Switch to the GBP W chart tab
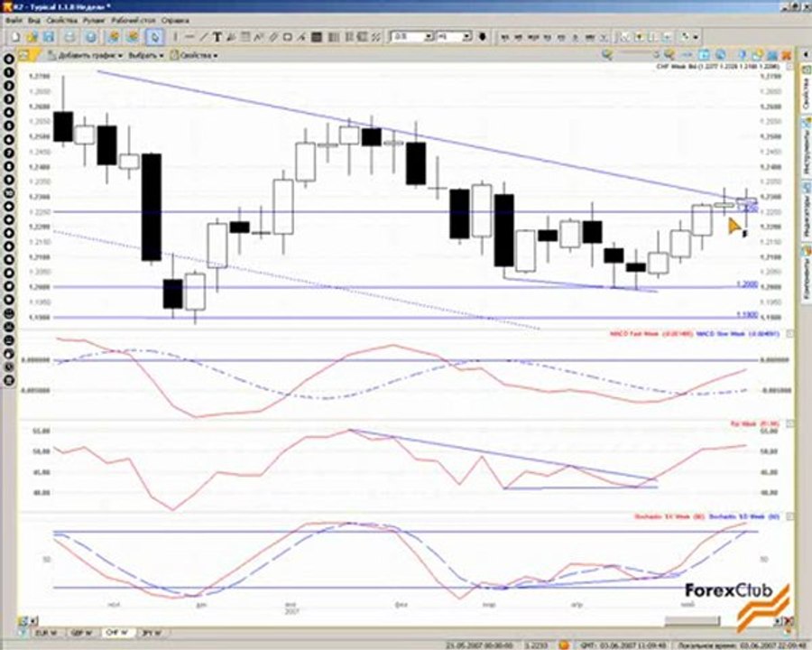Viewport: 812px width, 650px height. tap(81, 633)
